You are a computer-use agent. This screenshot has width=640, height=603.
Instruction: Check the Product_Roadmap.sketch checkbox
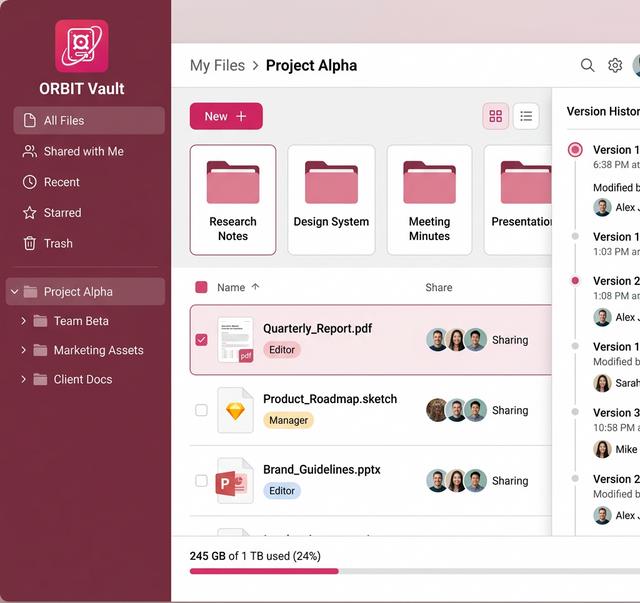point(201,410)
